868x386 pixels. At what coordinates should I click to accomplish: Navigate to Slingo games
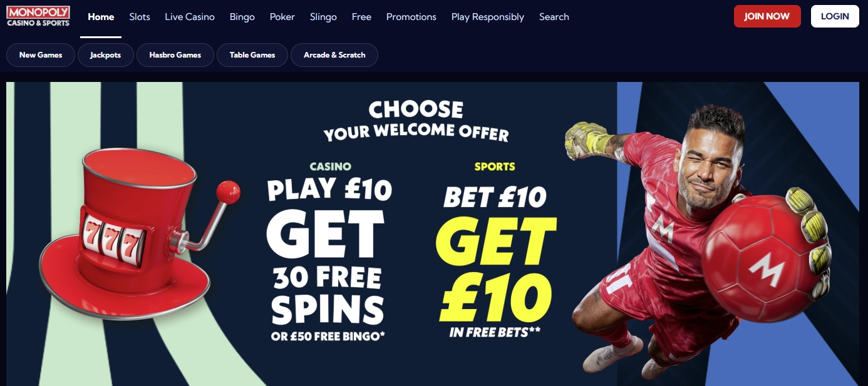(323, 17)
